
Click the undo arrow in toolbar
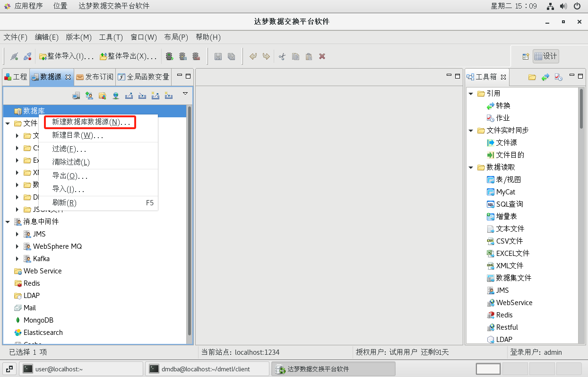[253, 56]
